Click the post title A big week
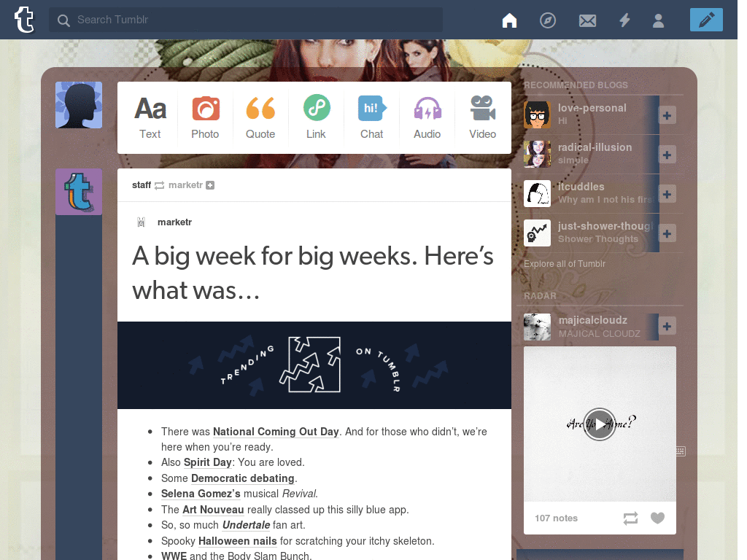 312,273
